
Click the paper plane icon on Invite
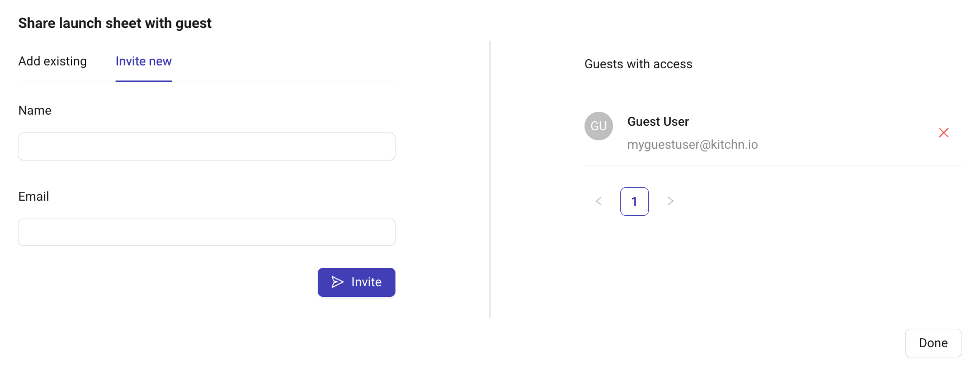337,282
